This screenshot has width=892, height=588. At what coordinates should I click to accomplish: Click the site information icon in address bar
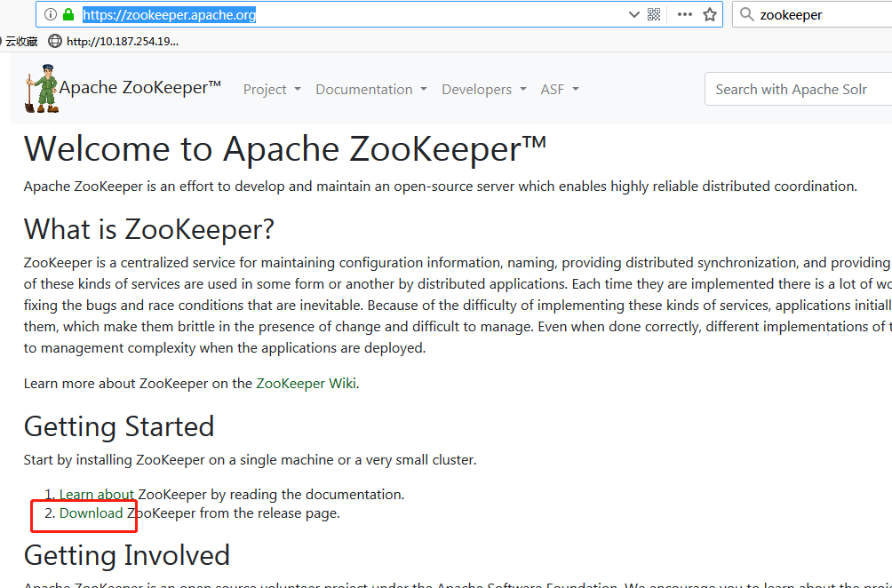50,15
